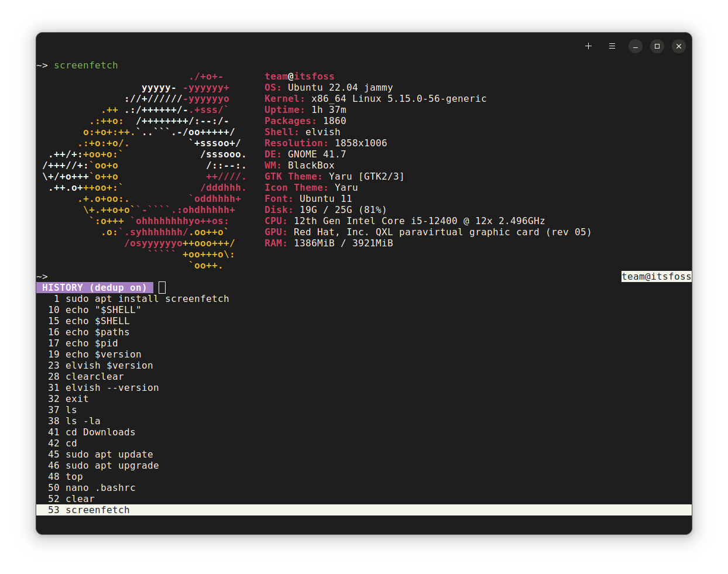Select the nano .bashrc history entry
The height and width of the screenshot is (574, 728).
click(100, 487)
